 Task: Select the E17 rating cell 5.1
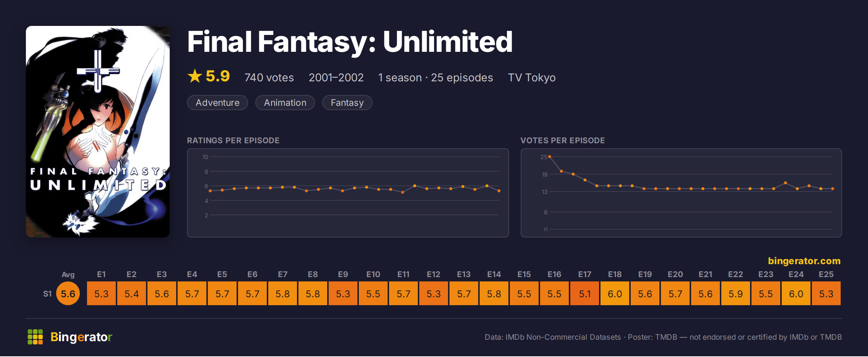[585, 294]
